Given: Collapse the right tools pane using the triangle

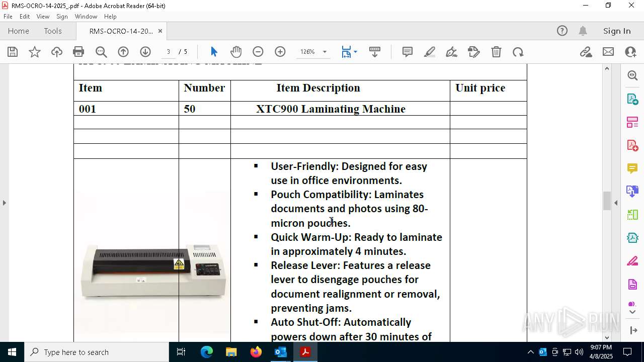Looking at the screenshot, I should [x=616, y=203].
